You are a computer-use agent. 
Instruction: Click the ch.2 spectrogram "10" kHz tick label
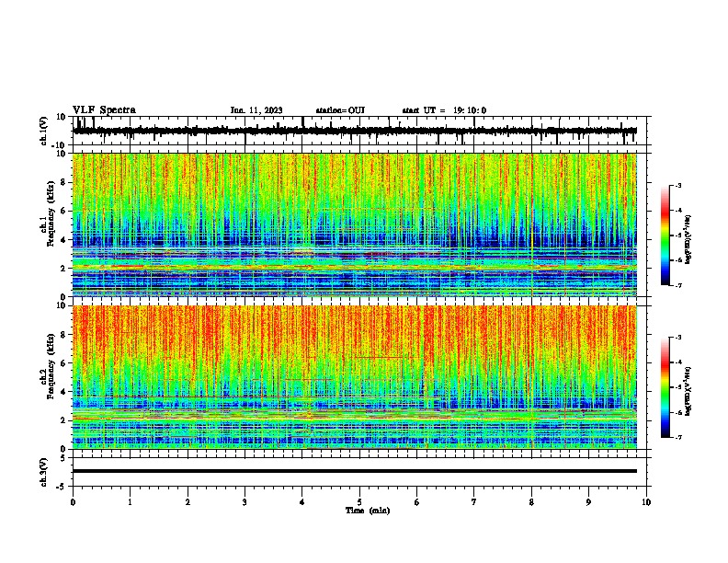(x=62, y=305)
